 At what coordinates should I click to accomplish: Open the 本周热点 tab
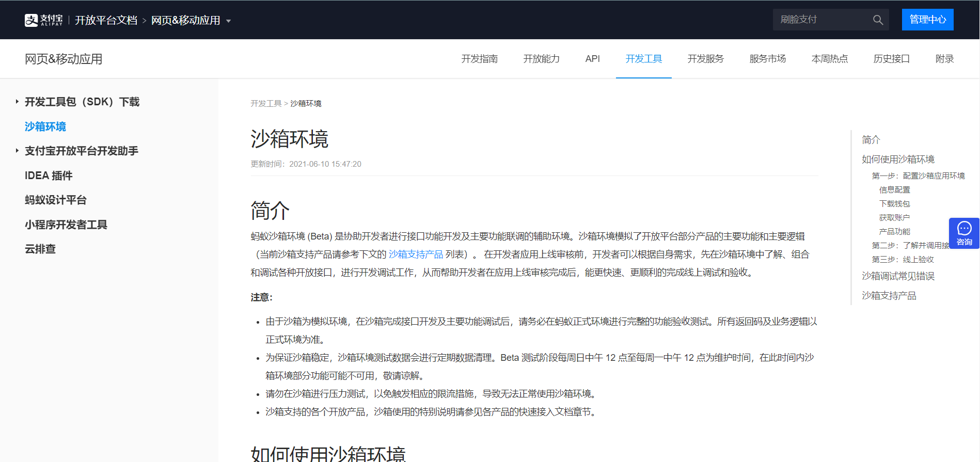click(x=829, y=59)
